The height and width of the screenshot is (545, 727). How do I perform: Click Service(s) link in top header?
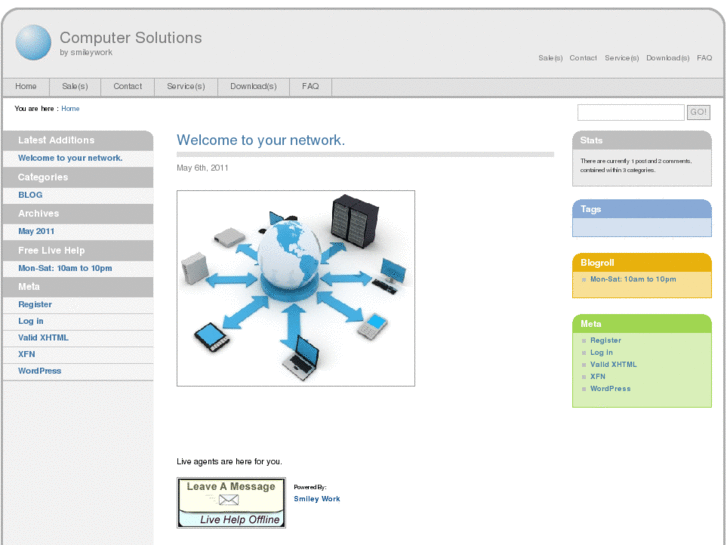622,58
